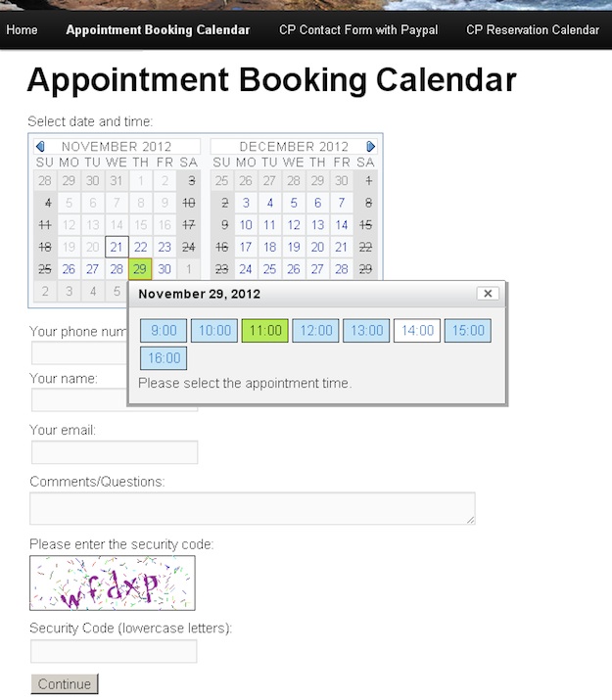Open CP Contact Form with Paypal page

pyautogui.click(x=358, y=30)
